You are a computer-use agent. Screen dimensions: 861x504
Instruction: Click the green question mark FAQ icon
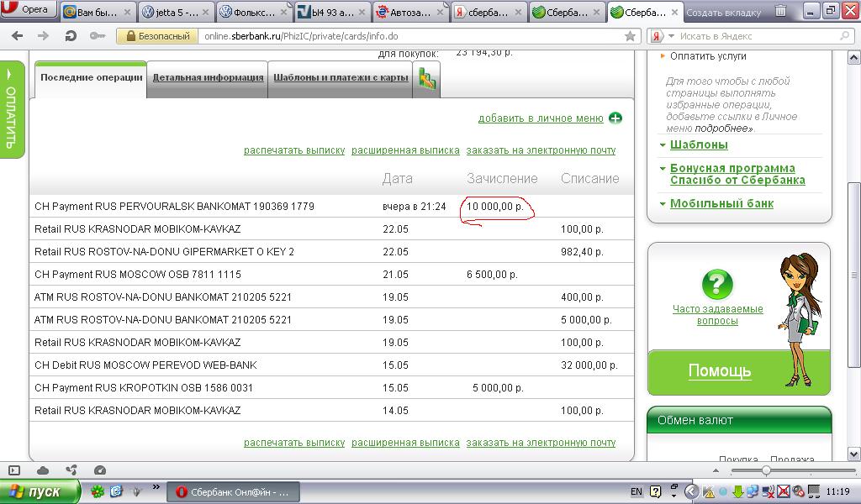click(717, 284)
